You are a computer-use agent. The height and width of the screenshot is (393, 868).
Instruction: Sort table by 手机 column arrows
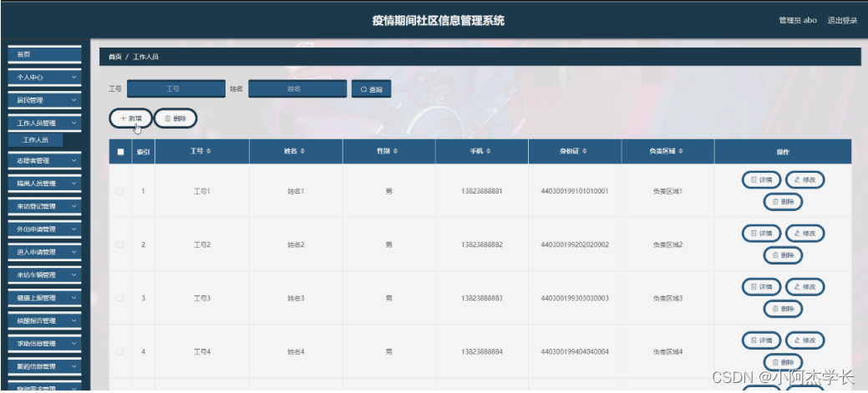pyautogui.click(x=488, y=152)
